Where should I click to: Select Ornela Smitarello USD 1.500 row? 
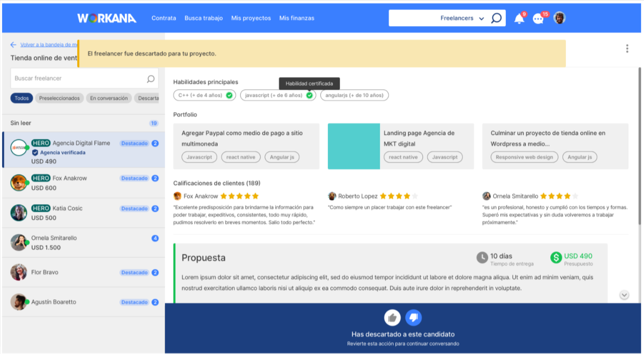coord(83,243)
